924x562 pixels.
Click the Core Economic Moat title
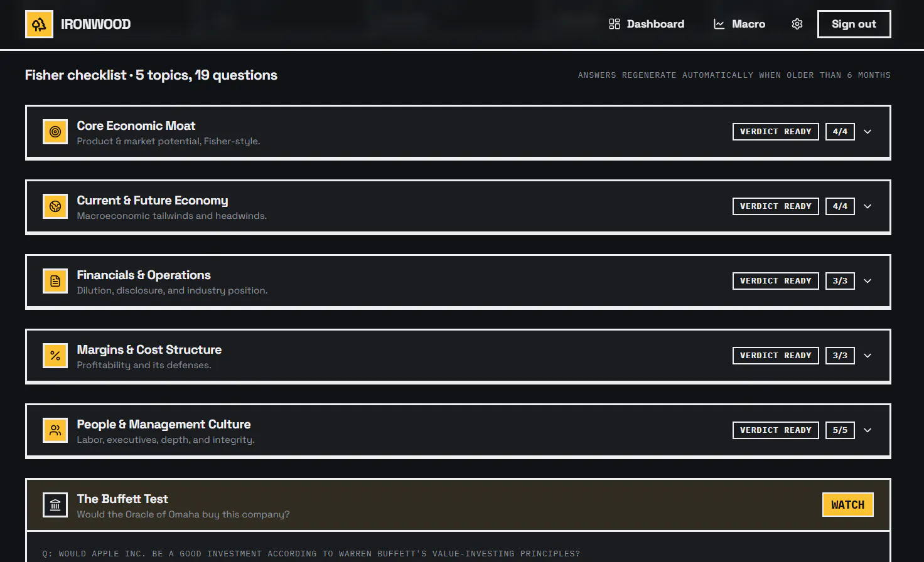tap(136, 125)
